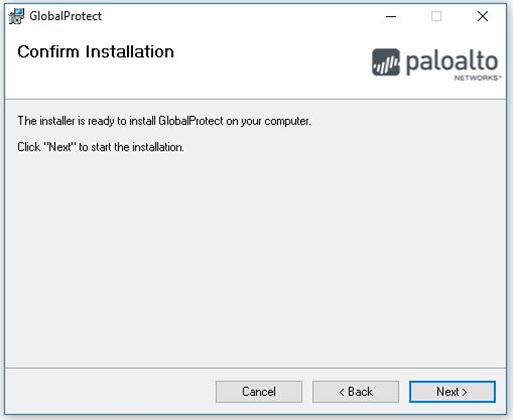Click the empty title bar area
The width and height of the screenshot is (513, 420).
[x=240, y=16]
